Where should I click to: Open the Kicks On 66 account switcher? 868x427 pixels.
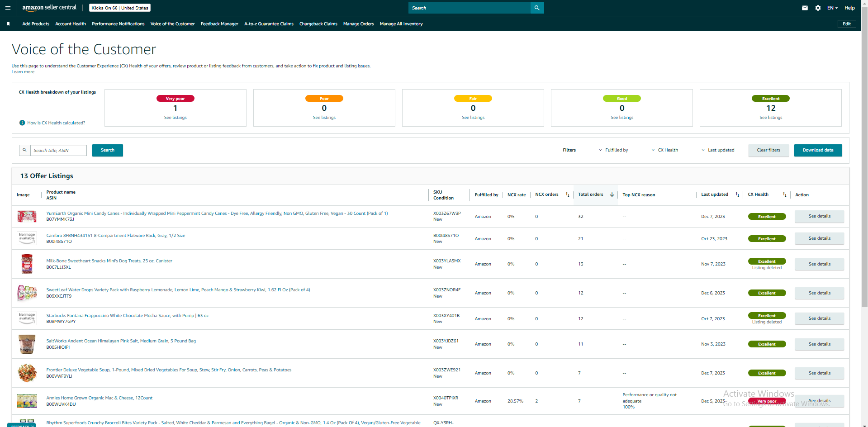[x=120, y=8]
